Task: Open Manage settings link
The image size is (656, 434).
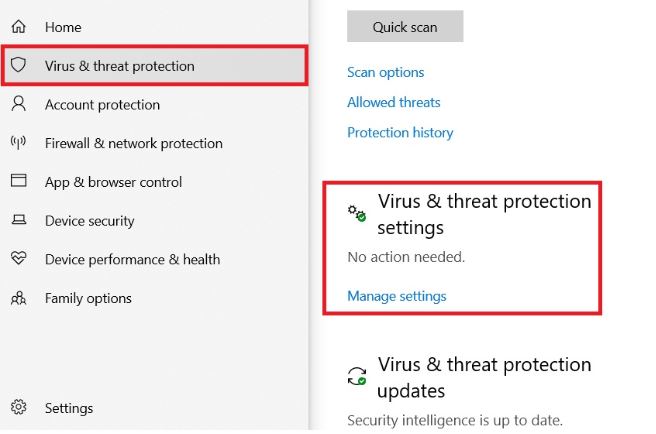Action: 396,296
